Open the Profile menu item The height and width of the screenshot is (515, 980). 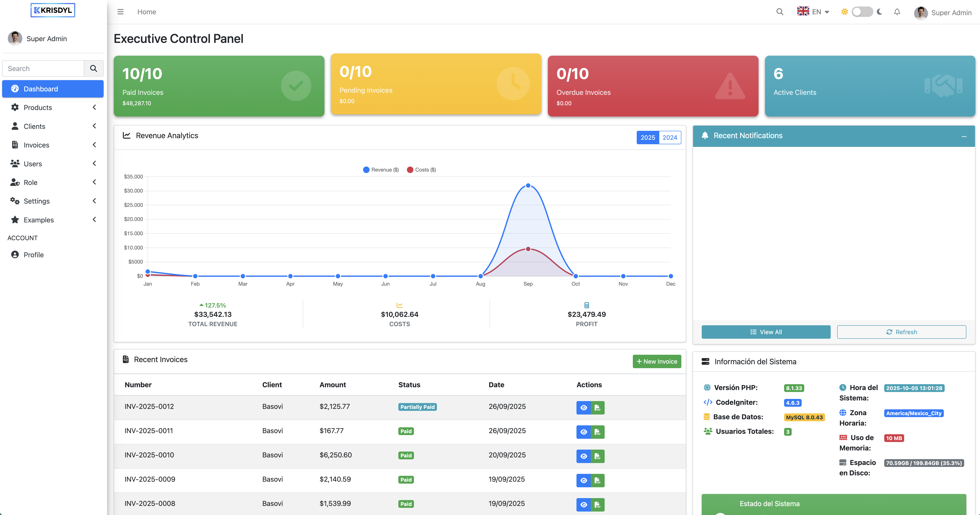(33, 255)
